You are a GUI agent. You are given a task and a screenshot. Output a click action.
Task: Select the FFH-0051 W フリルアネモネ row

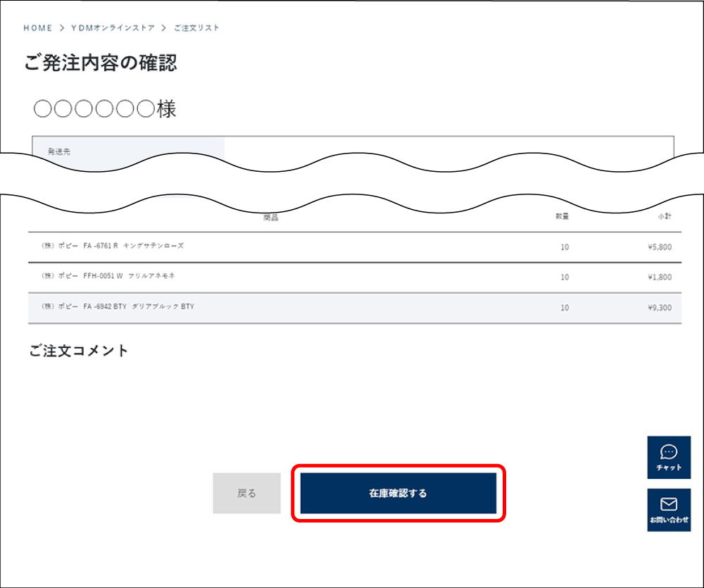point(355,277)
